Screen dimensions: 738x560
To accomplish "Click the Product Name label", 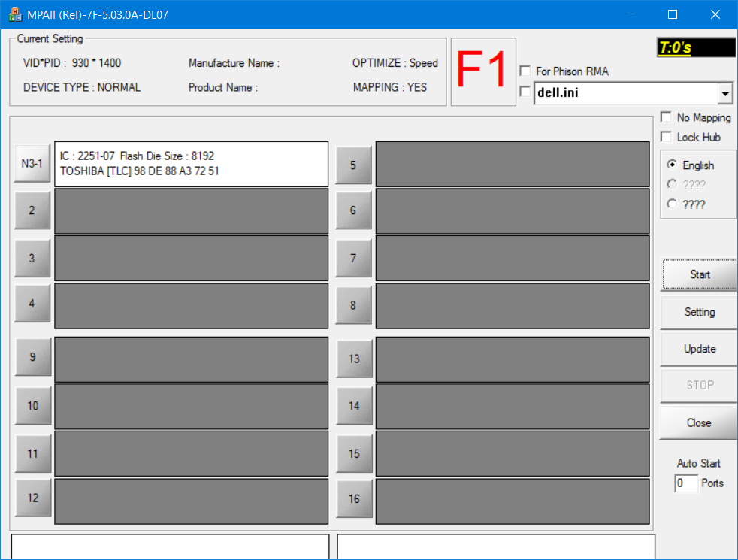I will (x=223, y=87).
